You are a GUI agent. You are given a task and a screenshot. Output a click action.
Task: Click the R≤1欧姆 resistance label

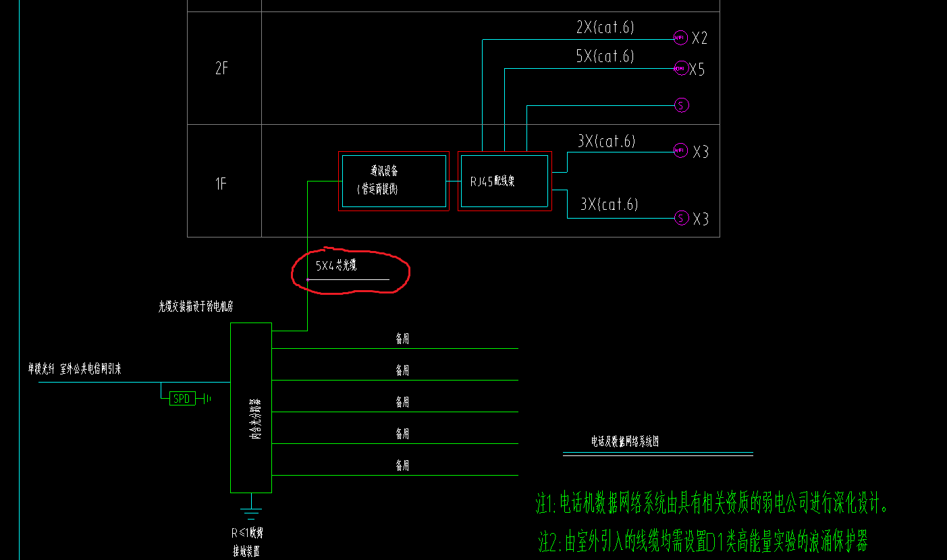(247, 534)
